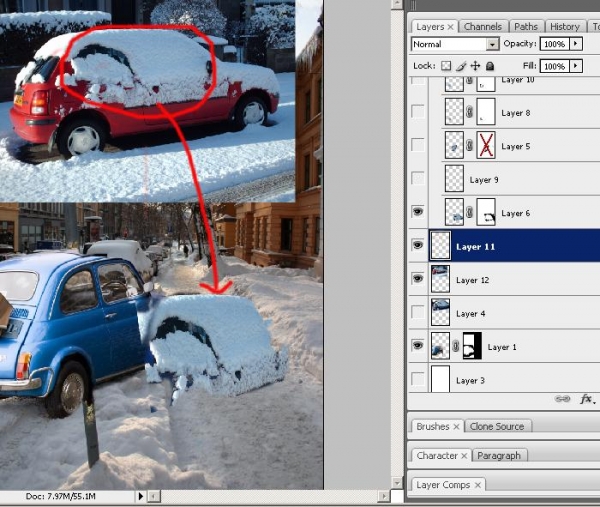This screenshot has width=600, height=507.
Task: Open the fx layer style icon
Action: pyautogui.click(x=586, y=399)
